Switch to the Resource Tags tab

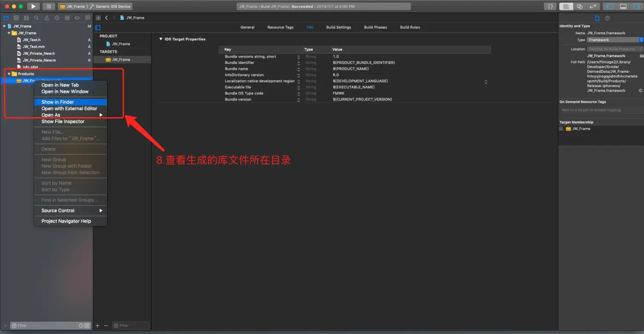280,27
